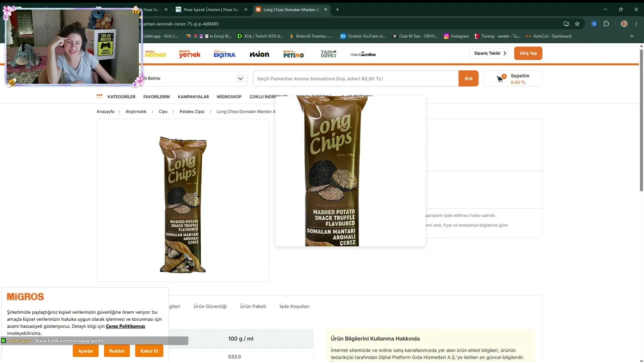Open the Instagram bookmark
The image size is (644, 362).
456,36
